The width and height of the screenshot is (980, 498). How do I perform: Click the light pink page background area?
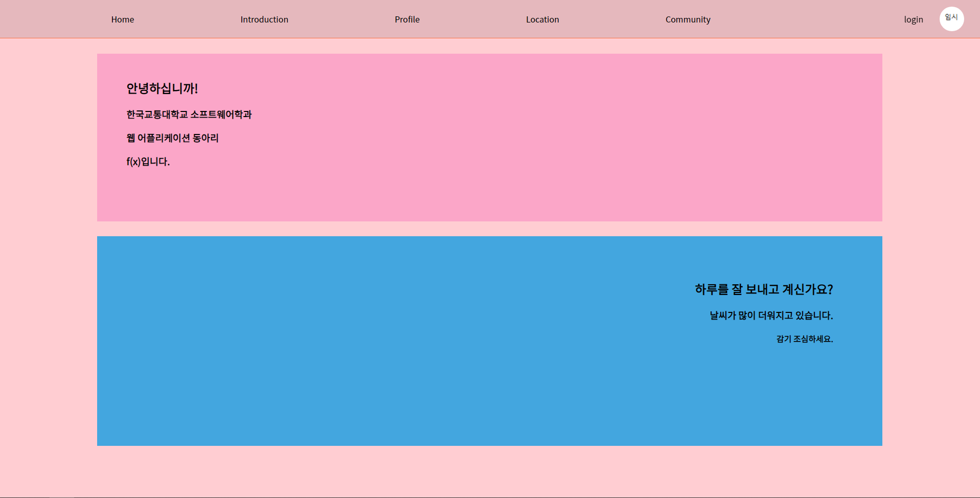click(49, 256)
